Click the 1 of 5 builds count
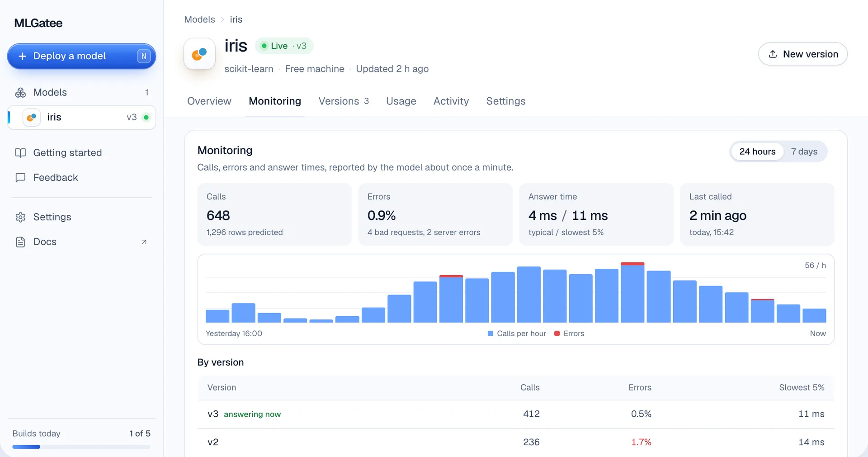This screenshot has width=868, height=457. tap(140, 433)
